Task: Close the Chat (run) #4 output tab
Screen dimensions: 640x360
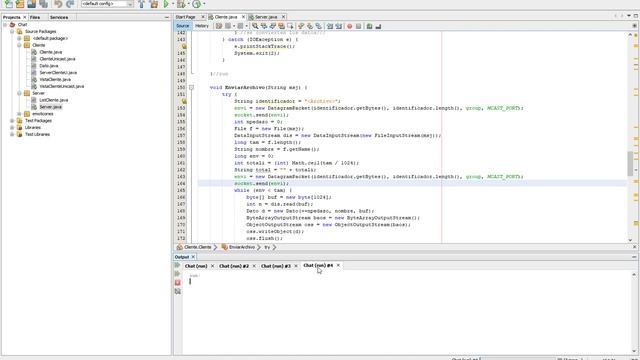Action: 338,265
